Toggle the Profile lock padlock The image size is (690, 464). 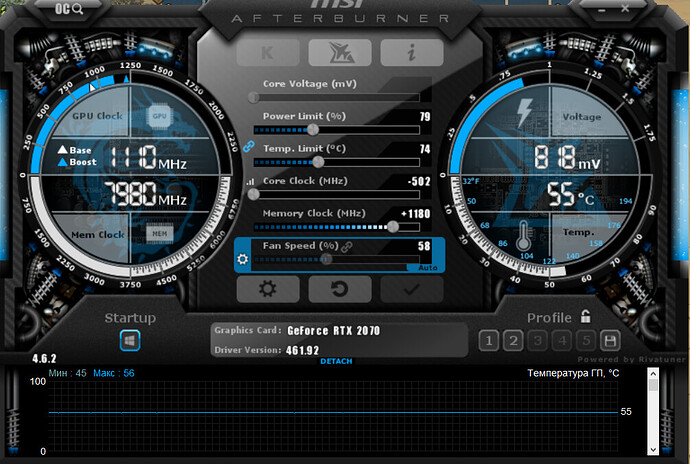point(587,318)
